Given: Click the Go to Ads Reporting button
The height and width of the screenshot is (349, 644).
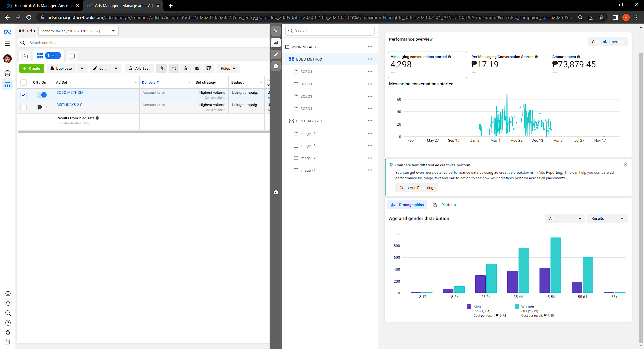Looking at the screenshot, I should click(416, 188).
